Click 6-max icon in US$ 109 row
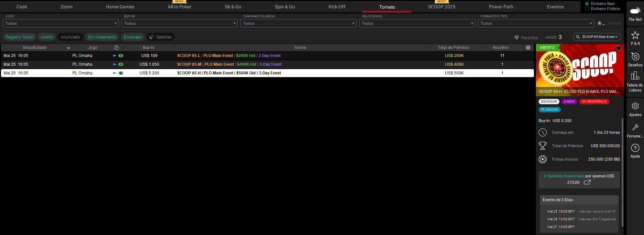The height and width of the screenshot is (235, 644). pyautogui.click(x=121, y=56)
